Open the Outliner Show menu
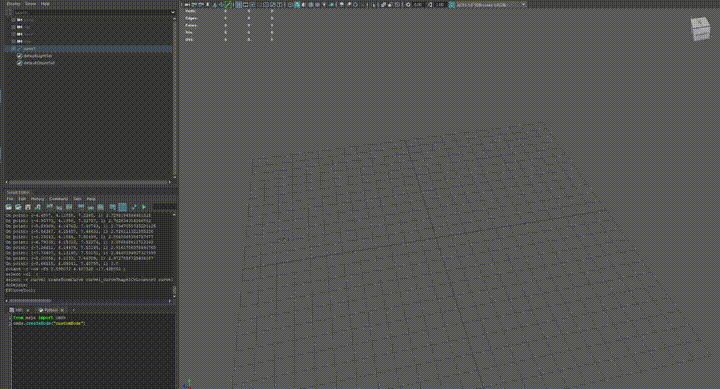Viewport: 720px width, 389px height. (30, 4)
